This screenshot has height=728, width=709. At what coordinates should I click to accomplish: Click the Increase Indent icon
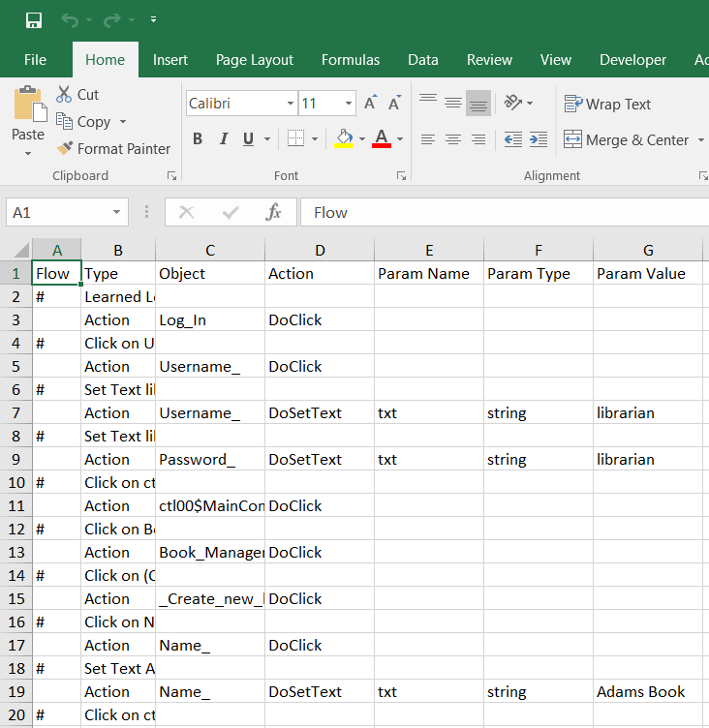(539, 139)
